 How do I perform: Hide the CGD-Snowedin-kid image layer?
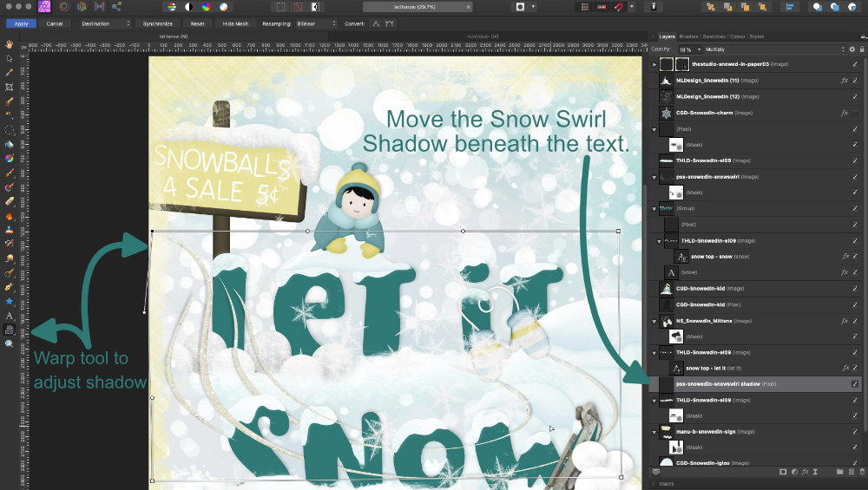[855, 288]
